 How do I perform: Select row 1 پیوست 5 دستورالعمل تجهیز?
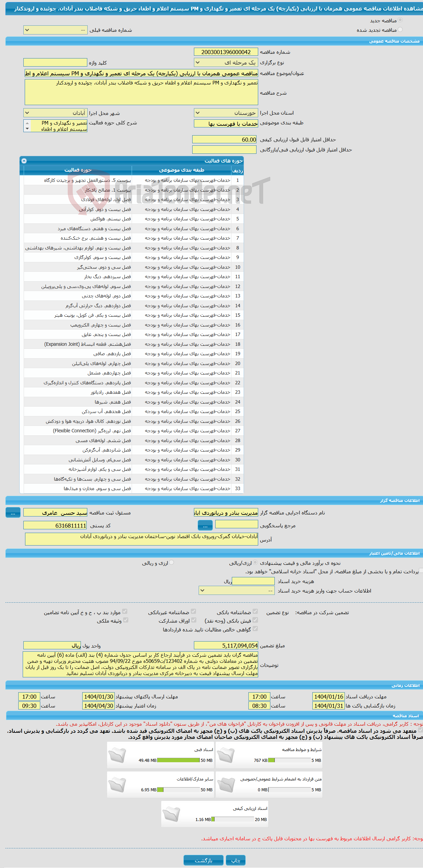pos(134,180)
